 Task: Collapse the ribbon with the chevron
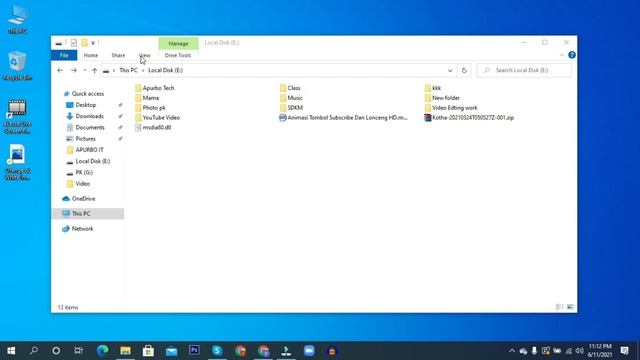[562, 55]
